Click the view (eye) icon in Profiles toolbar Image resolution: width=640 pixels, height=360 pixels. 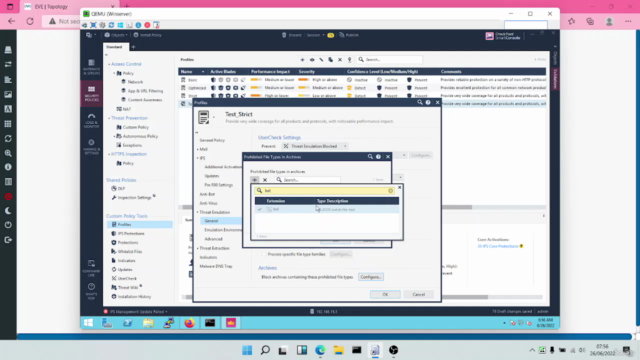(x=312, y=60)
